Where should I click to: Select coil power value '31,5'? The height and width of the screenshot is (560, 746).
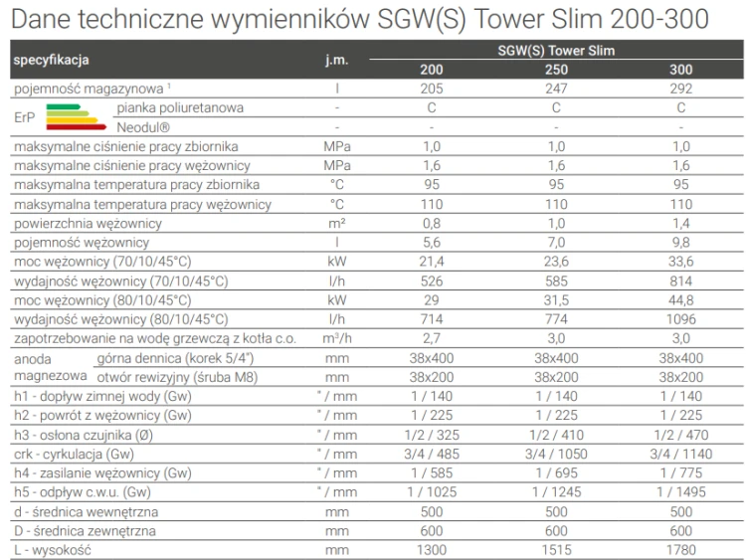556,300
